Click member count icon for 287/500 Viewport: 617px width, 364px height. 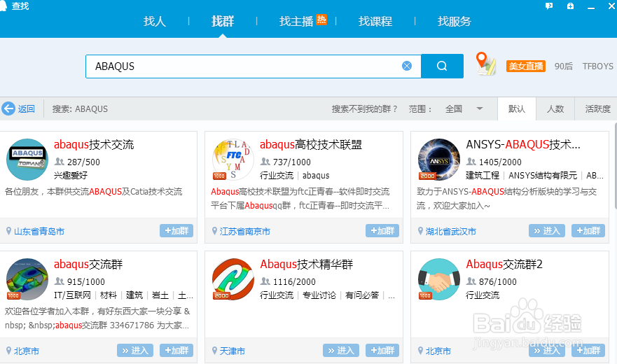click(60, 162)
